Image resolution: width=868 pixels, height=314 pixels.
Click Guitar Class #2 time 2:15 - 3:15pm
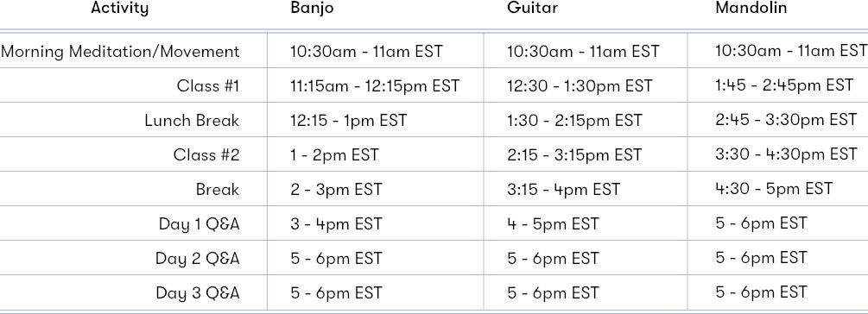pyautogui.click(x=574, y=154)
